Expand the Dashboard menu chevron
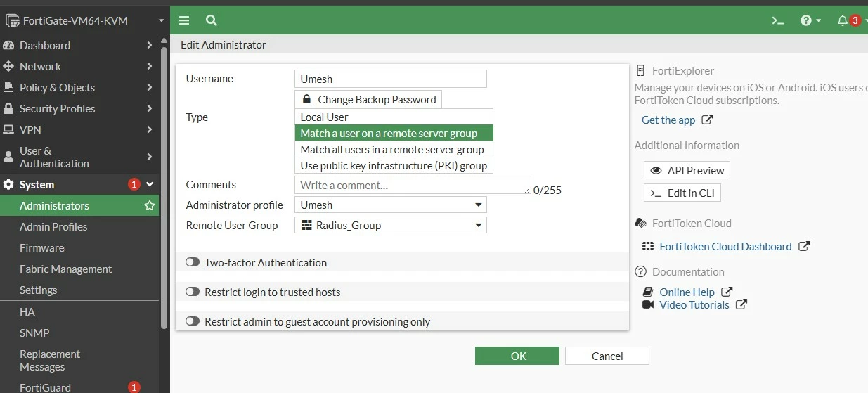The height and width of the screenshot is (393, 868). pyautogui.click(x=149, y=45)
